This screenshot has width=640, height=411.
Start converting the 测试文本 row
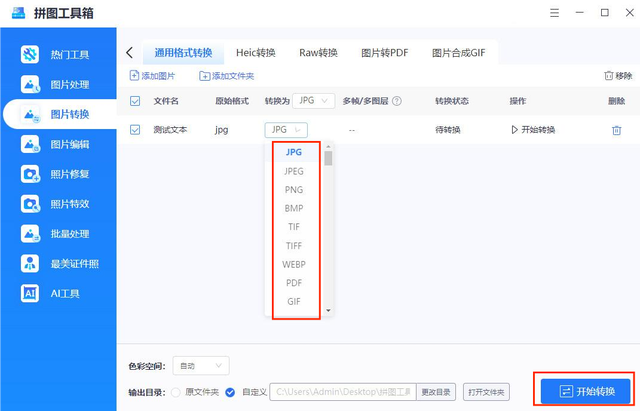point(533,130)
